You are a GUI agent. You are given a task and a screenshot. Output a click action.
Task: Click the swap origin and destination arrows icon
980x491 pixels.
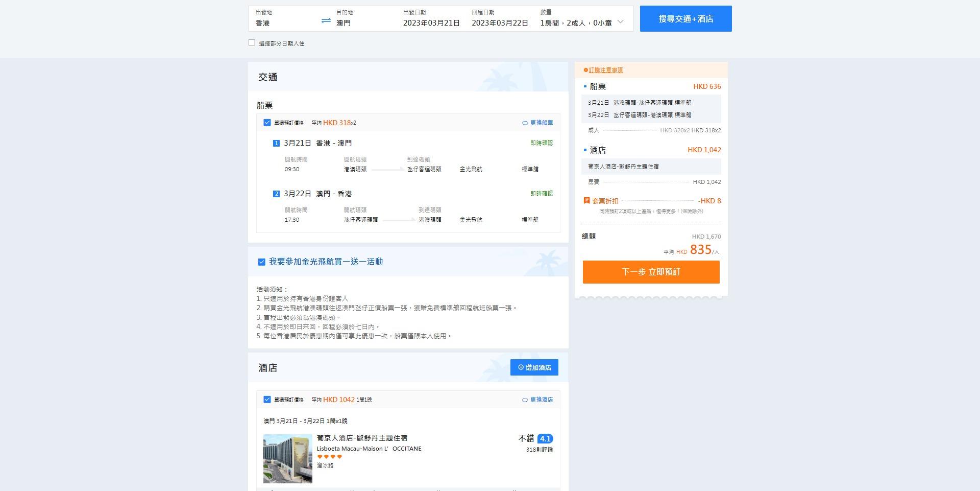(326, 21)
